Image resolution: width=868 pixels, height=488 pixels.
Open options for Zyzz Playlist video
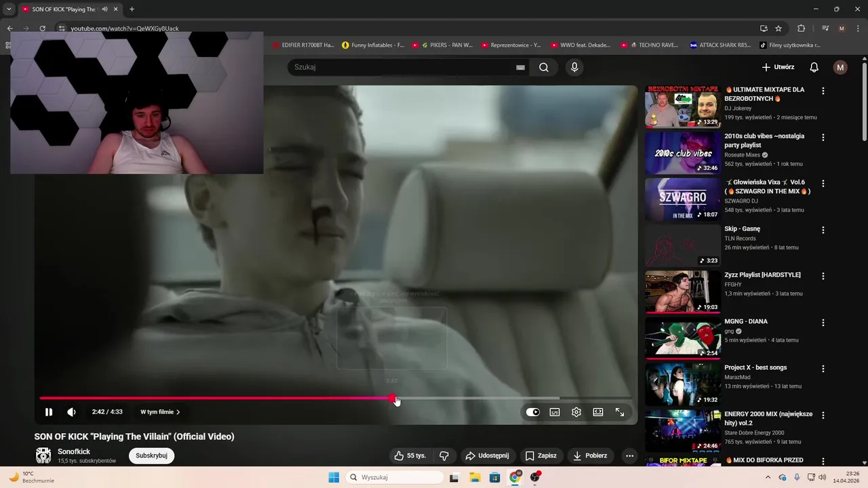click(x=823, y=276)
